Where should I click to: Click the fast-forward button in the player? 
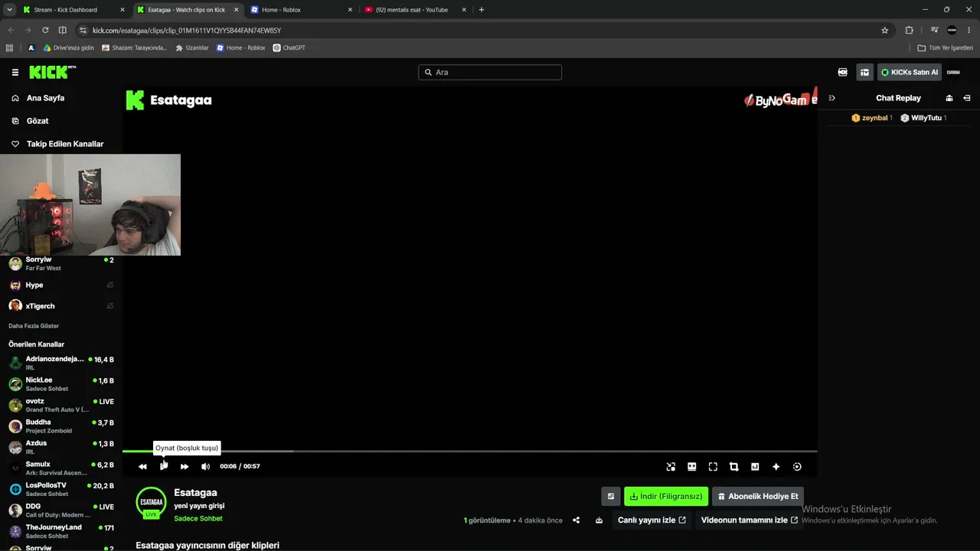(185, 466)
